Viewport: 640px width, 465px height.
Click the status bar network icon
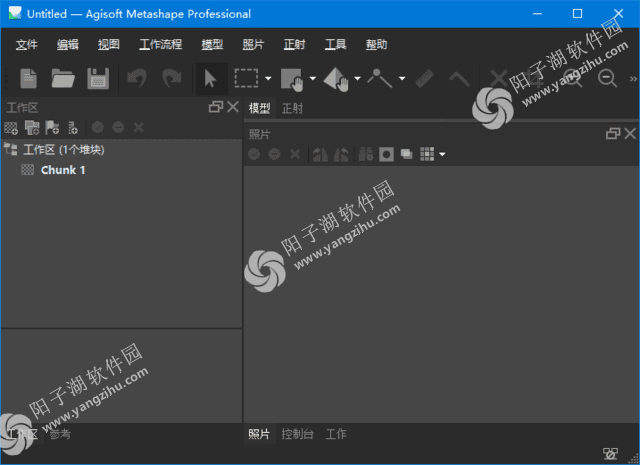pyautogui.click(x=610, y=454)
